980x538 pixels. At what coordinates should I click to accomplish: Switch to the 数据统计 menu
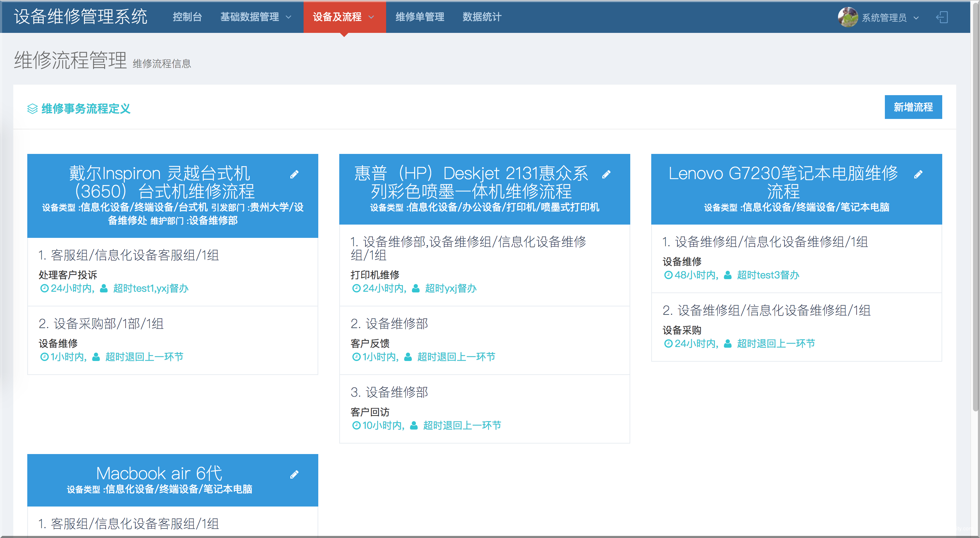[482, 17]
